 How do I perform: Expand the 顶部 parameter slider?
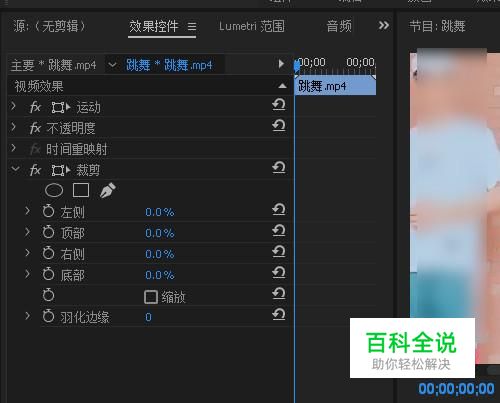pos(28,232)
